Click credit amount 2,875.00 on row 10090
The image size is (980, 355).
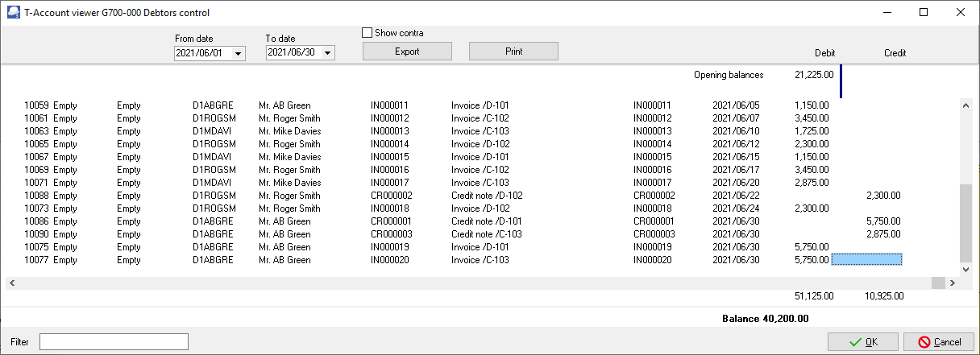pyautogui.click(x=883, y=234)
